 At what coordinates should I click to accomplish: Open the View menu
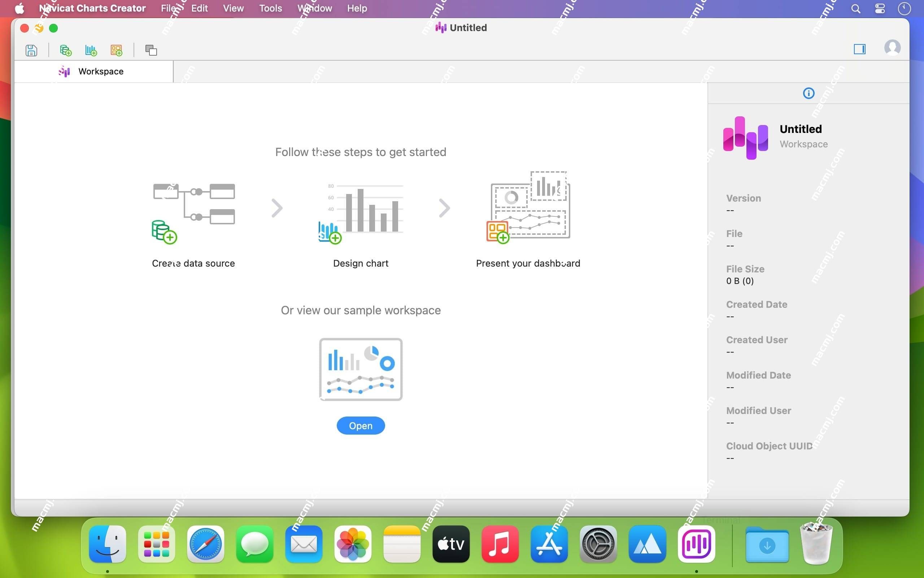(x=233, y=8)
